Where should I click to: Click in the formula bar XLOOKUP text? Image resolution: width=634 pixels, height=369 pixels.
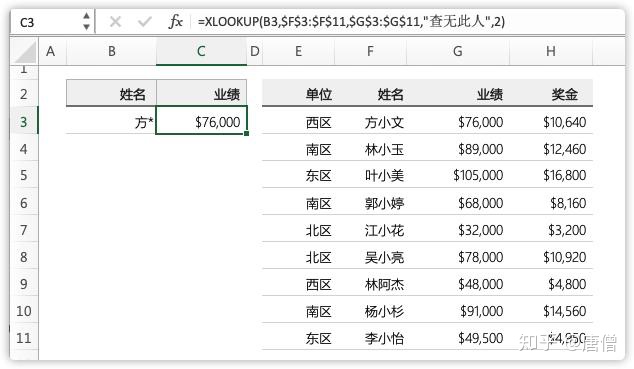point(351,21)
